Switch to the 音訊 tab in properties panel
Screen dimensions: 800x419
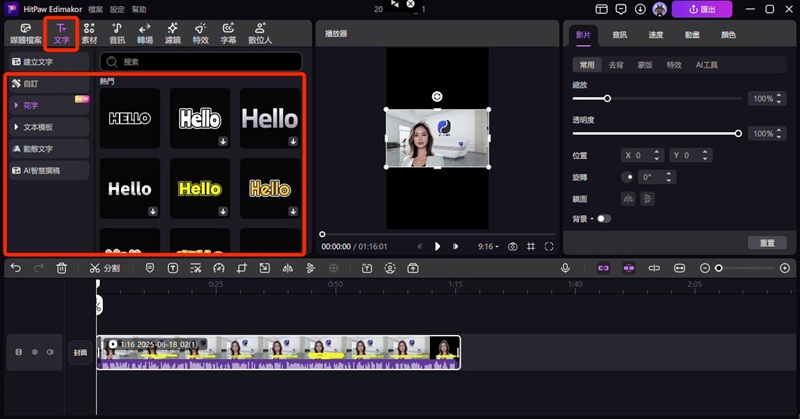click(x=619, y=35)
